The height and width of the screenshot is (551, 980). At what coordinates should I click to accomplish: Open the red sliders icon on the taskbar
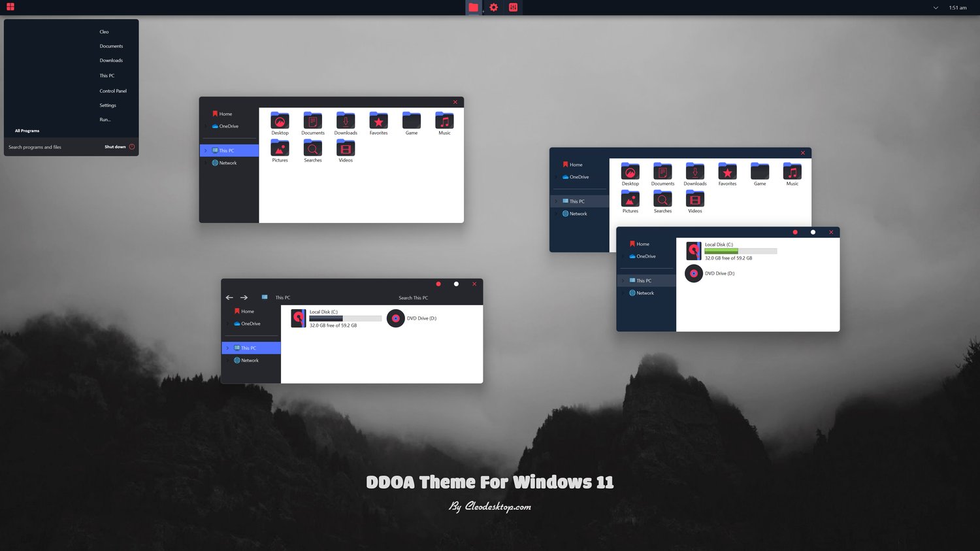(514, 7)
